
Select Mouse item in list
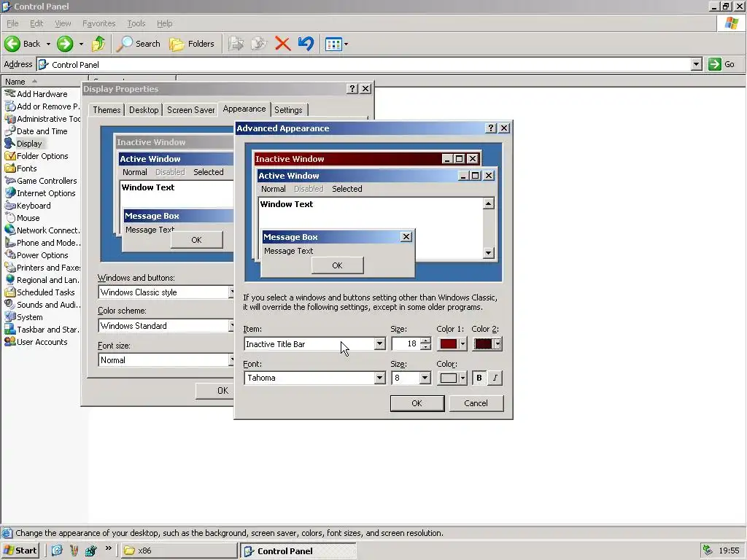pyautogui.click(x=22, y=217)
